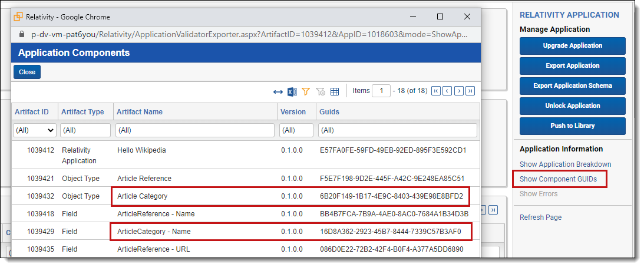Click the Close button in Application Components
644x267 pixels.
(x=27, y=72)
